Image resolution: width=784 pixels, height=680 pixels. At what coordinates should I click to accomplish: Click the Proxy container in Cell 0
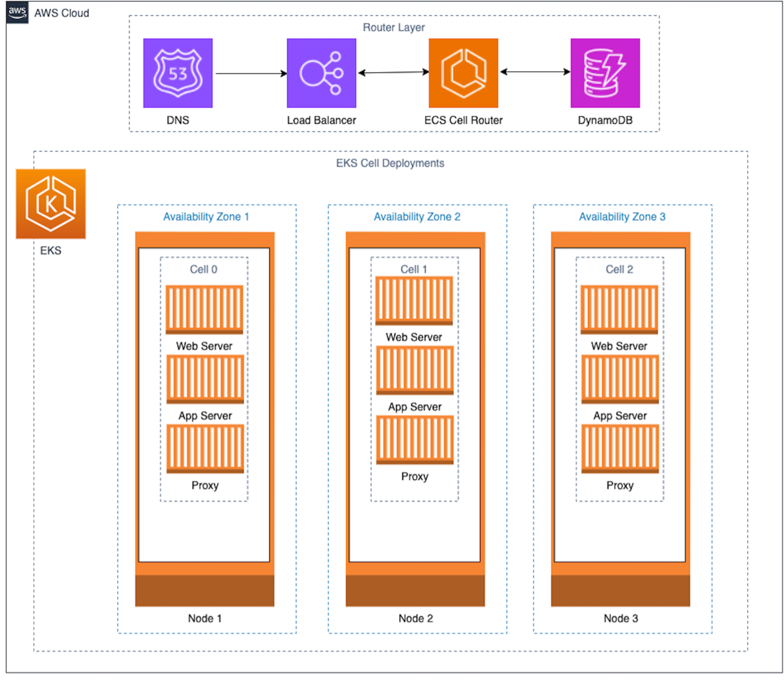pos(205,449)
